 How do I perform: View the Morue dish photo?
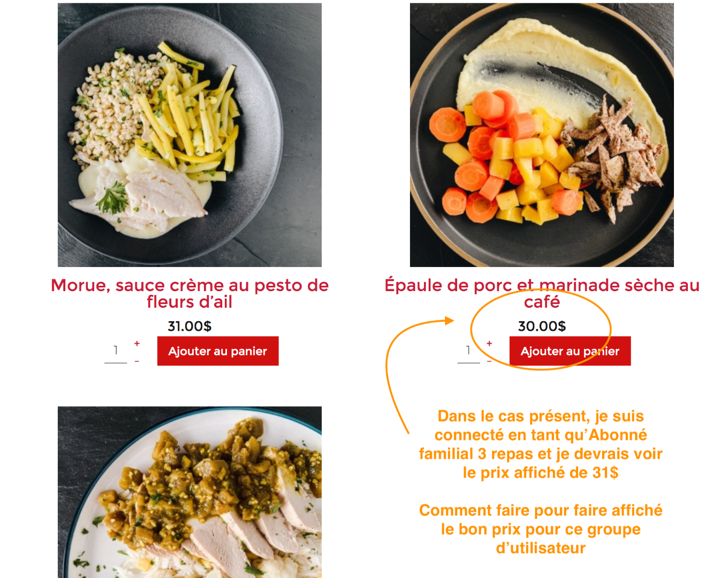(x=189, y=135)
